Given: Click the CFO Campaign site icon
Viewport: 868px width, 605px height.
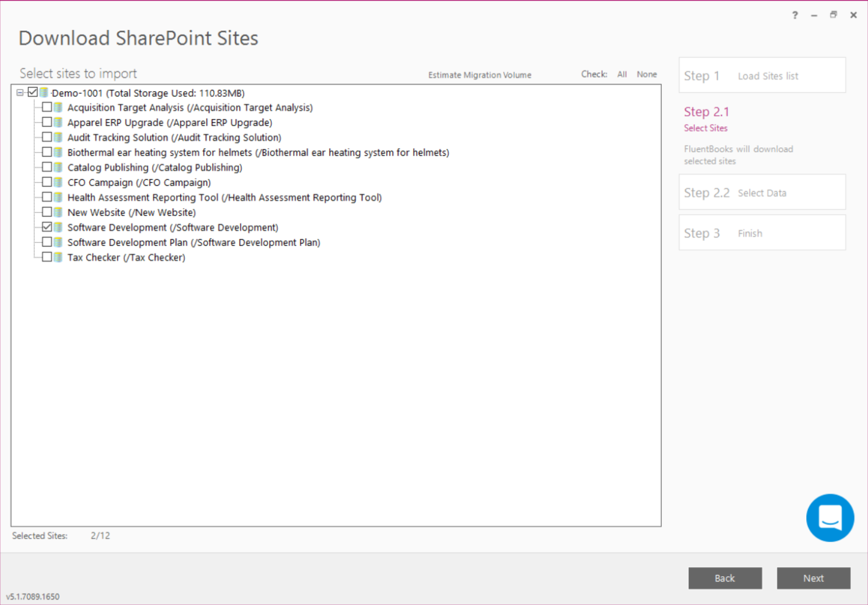Looking at the screenshot, I should click(58, 182).
